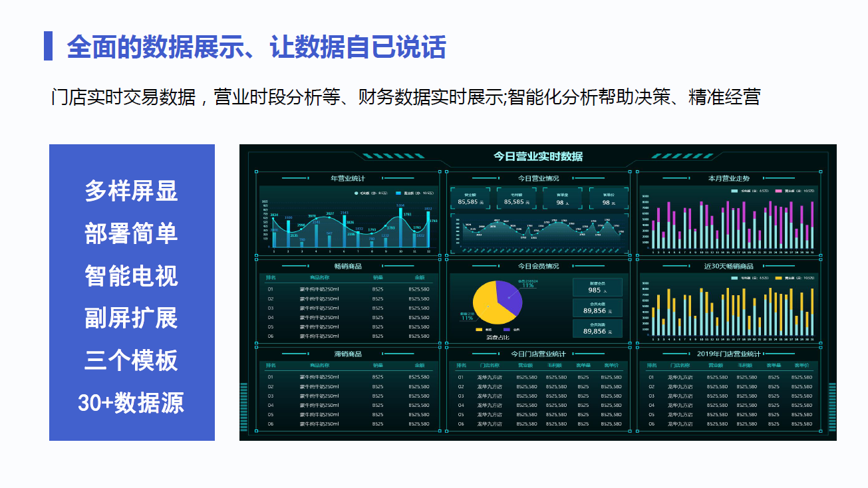Click the 新增会员 985 stat card
Screen dimensions: 868x488
point(597,287)
